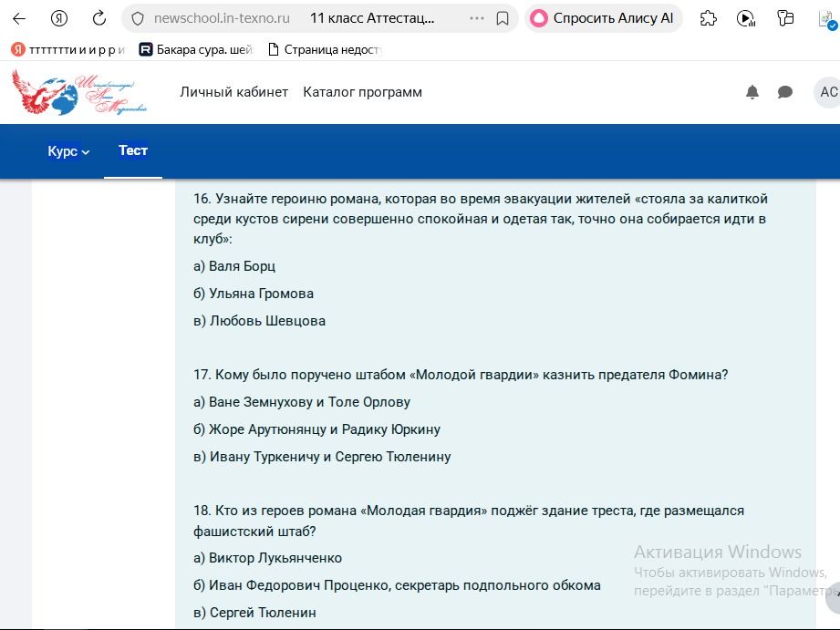The image size is (840, 630).
Task: Open messages speech bubble icon
Action: [785, 92]
